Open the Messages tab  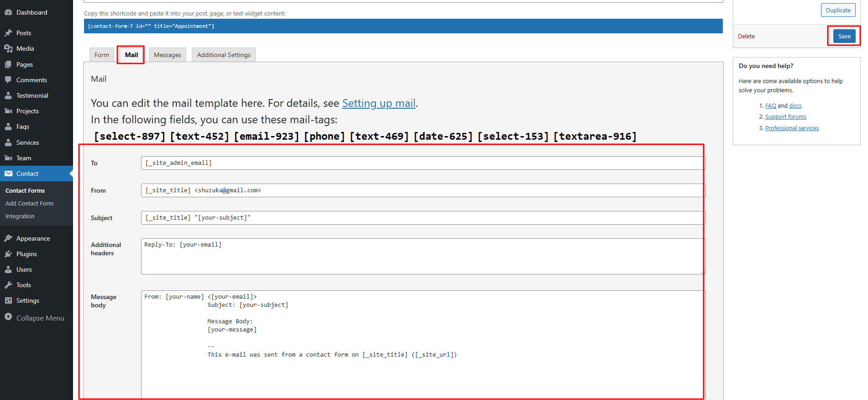point(167,55)
